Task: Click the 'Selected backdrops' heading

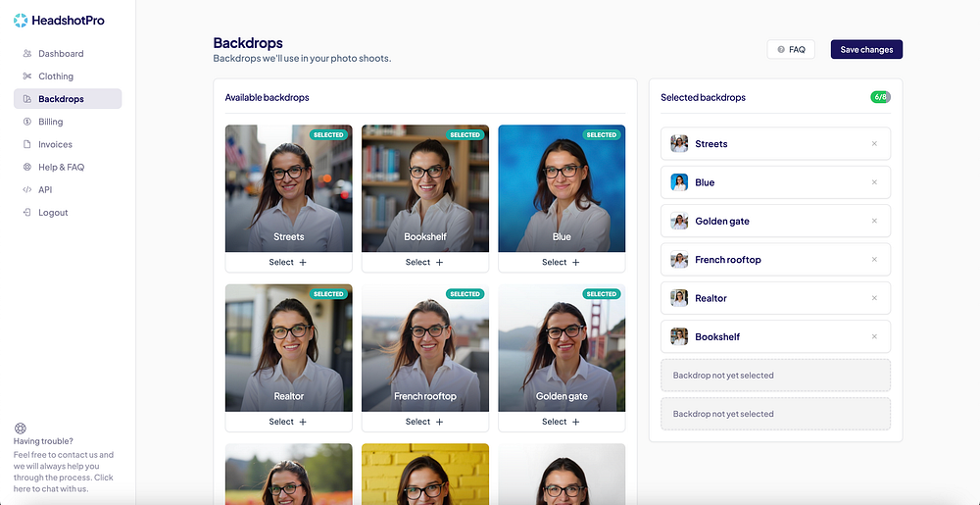Action: [x=703, y=97]
